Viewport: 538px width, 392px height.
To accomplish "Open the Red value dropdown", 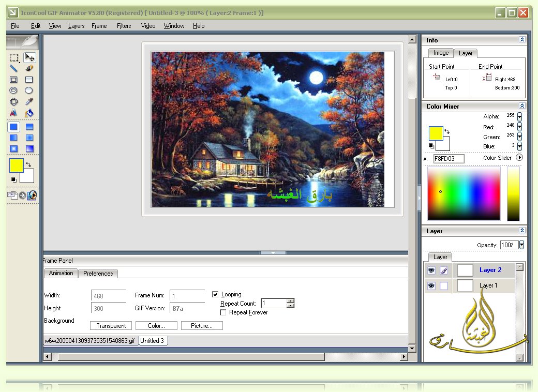I will [520, 127].
